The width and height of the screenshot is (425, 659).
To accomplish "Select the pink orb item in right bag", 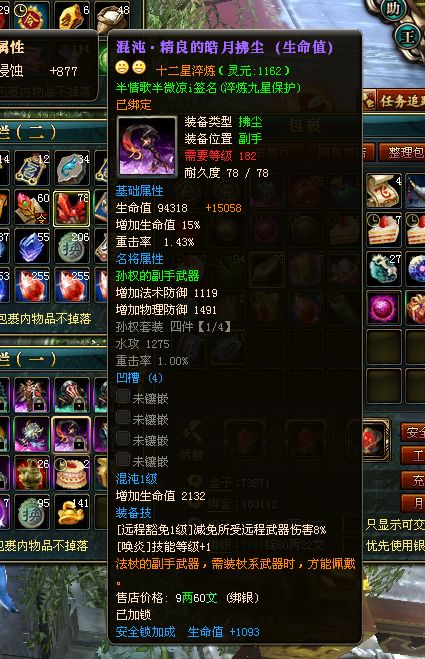I will click(x=384, y=308).
